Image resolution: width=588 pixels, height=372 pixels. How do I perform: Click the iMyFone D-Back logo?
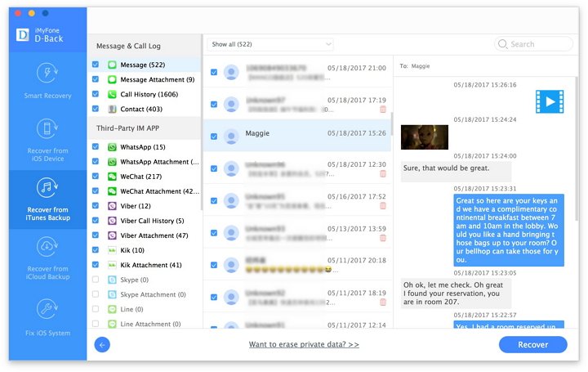pos(40,35)
